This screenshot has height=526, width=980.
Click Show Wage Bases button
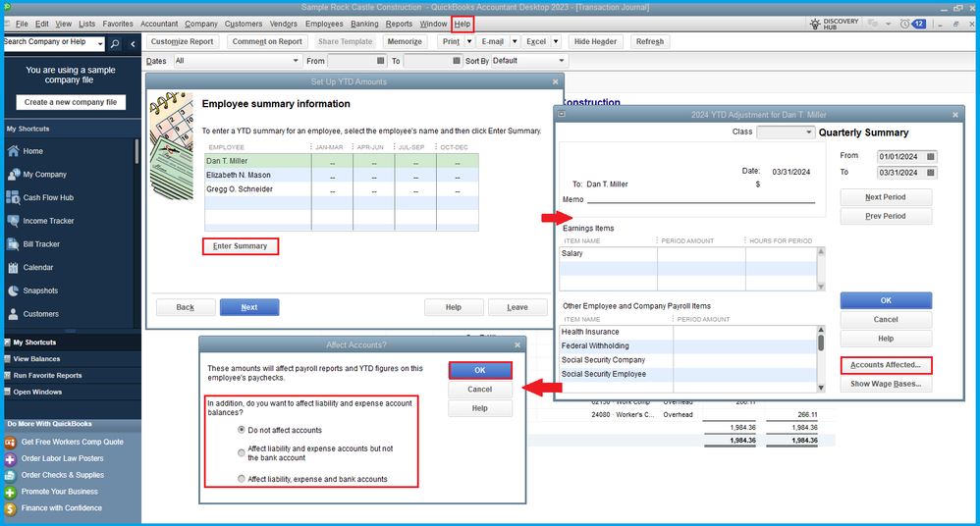point(886,384)
